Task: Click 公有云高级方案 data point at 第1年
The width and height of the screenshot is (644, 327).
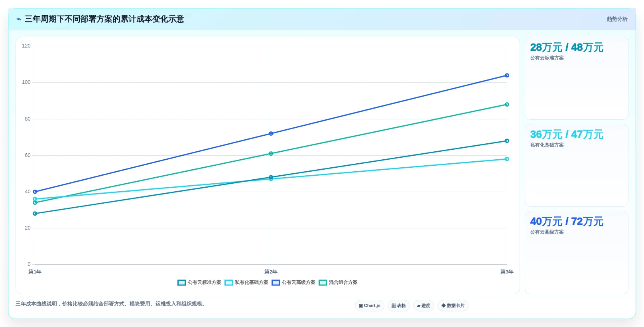Action: coord(35,192)
